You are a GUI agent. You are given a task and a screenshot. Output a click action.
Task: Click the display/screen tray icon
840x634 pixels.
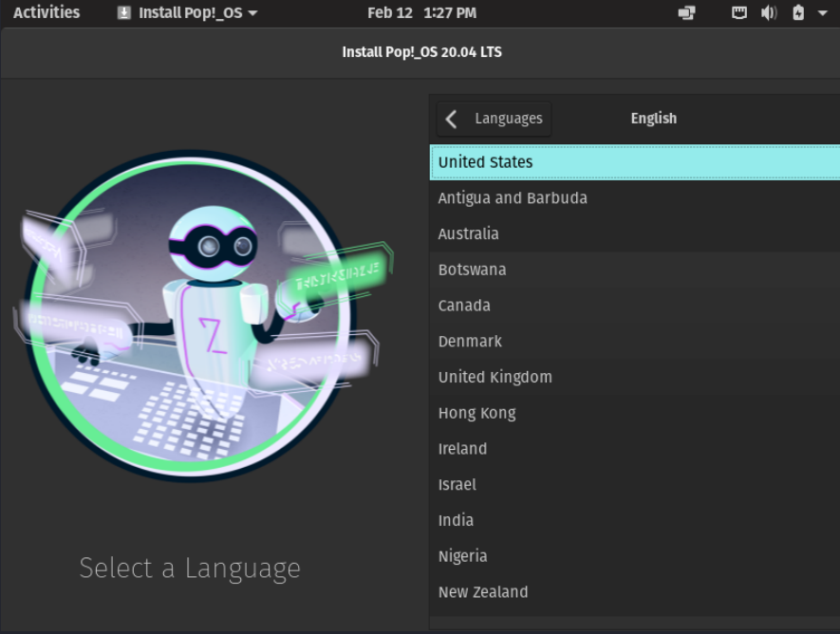[687, 12]
